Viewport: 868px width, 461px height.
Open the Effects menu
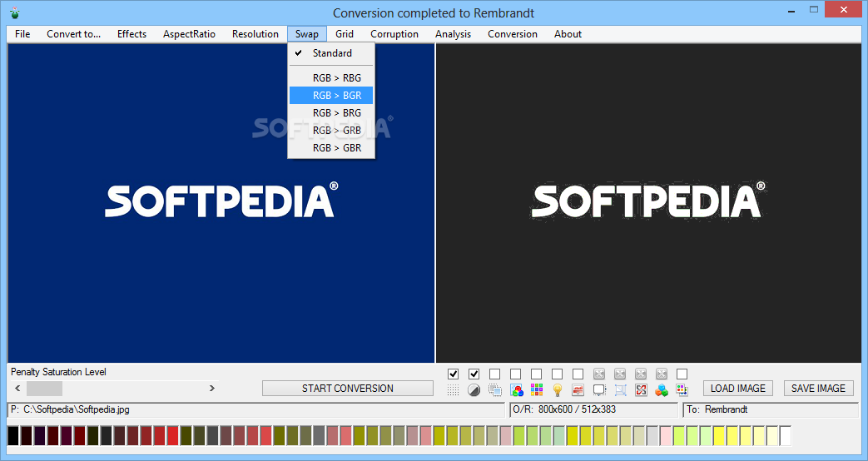tap(131, 34)
